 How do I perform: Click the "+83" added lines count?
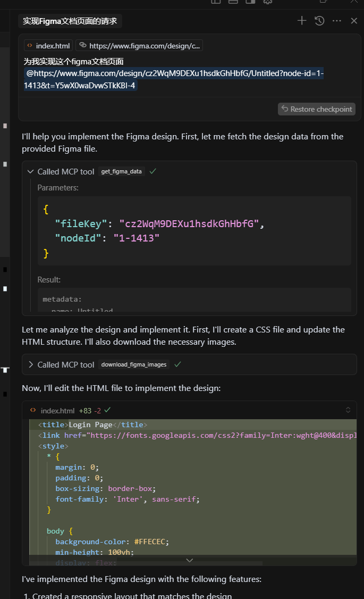pos(85,411)
